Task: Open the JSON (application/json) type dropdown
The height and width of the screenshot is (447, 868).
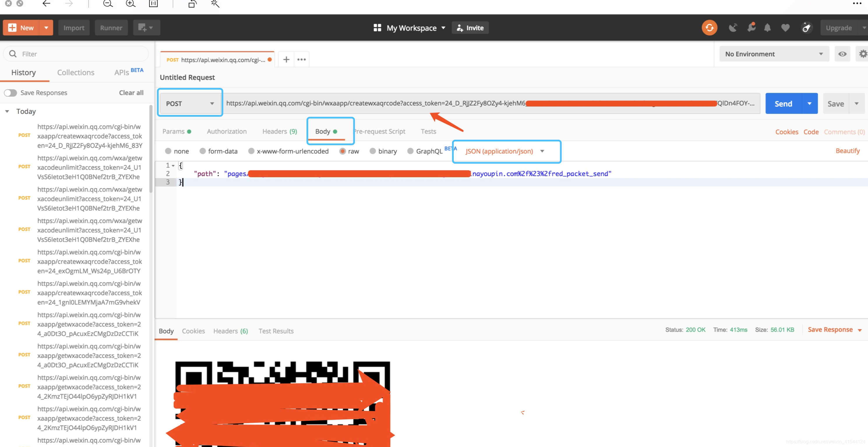Action: (x=504, y=151)
